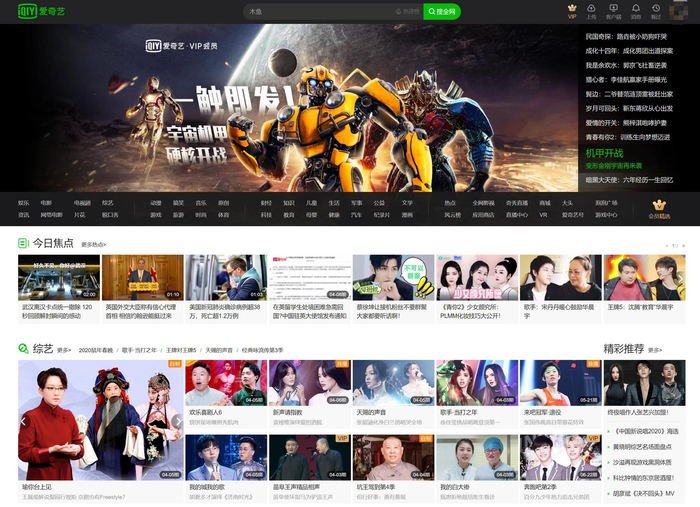Open the 英国外交大臣 news video thumbnail
The height and width of the screenshot is (507, 700).
[x=143, y=278]
